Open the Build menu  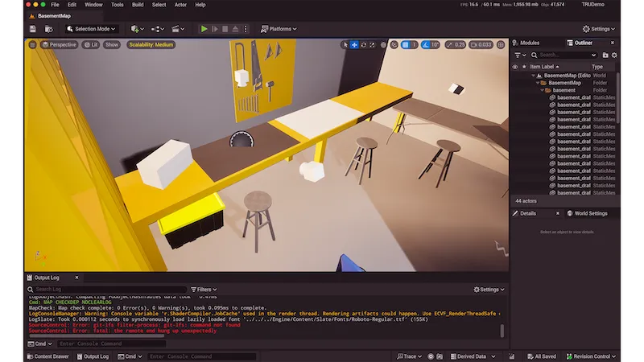point(138,5)
